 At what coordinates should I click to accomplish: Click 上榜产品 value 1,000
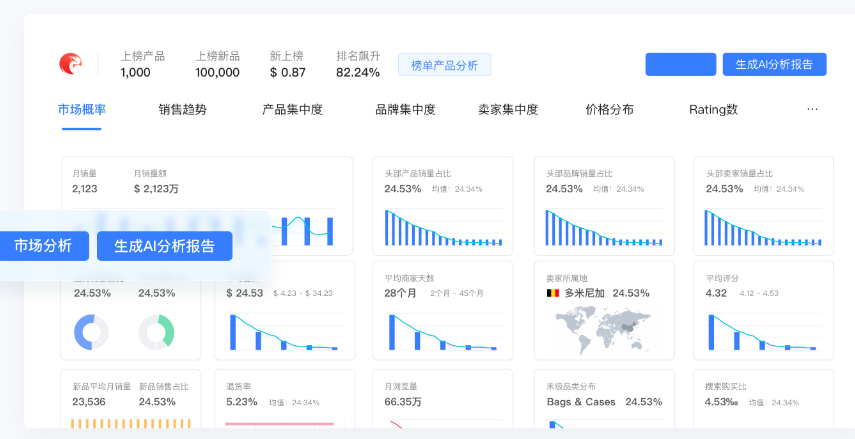pos(135,73)
